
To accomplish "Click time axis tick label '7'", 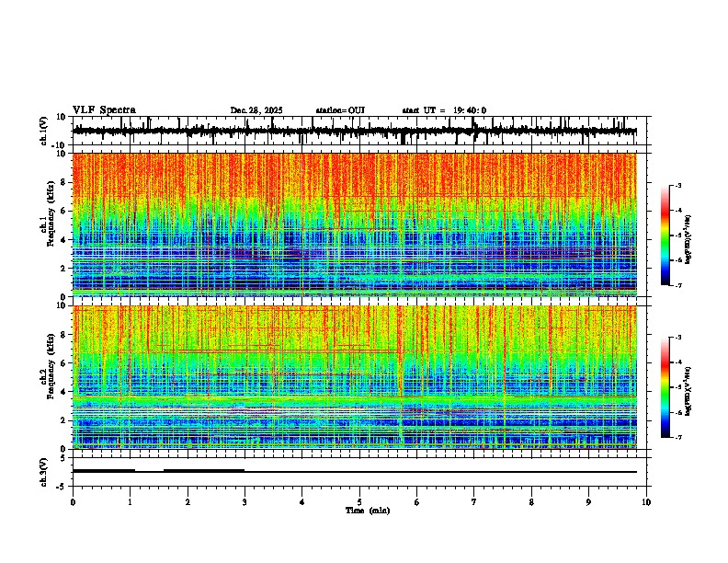I will [x=474, y=502].
